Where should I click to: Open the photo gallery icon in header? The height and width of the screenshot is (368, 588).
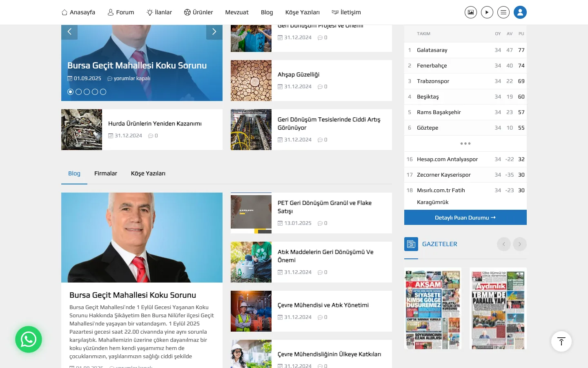471,12
